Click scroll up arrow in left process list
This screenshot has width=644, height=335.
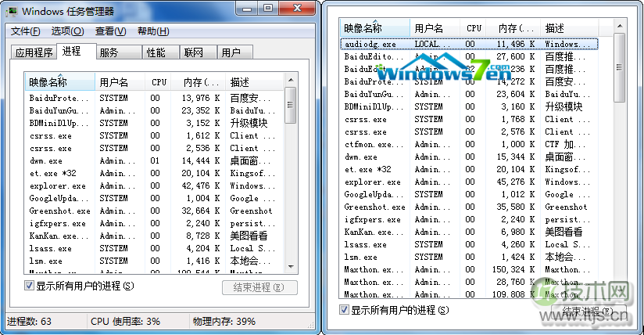[291, 80]
